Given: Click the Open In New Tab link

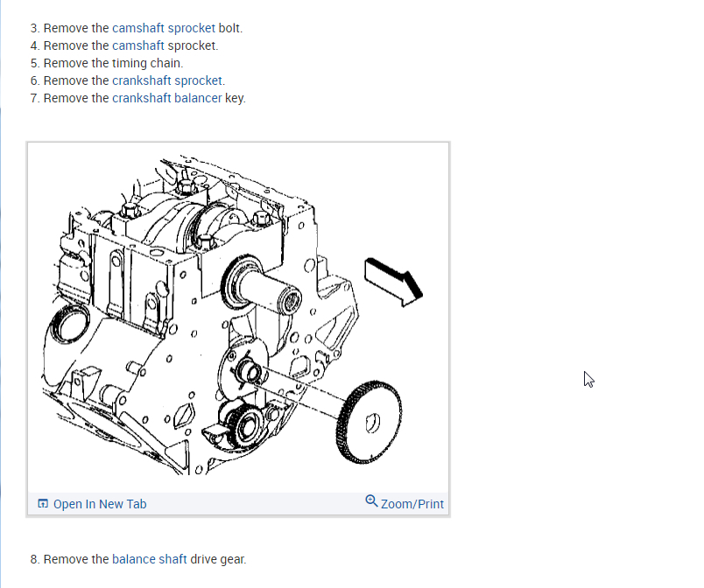Looking at the screenshot, I should (x=100, y=504).
